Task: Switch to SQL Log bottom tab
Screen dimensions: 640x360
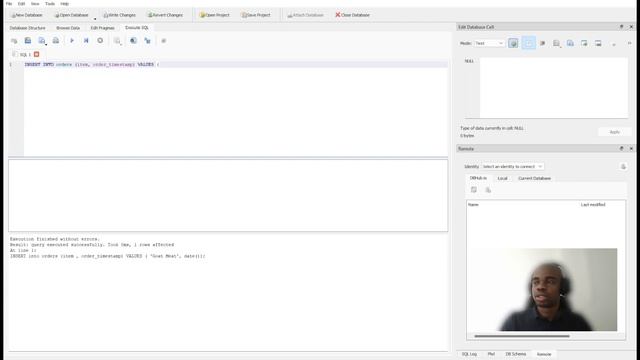Action: [x=469, y=354]
